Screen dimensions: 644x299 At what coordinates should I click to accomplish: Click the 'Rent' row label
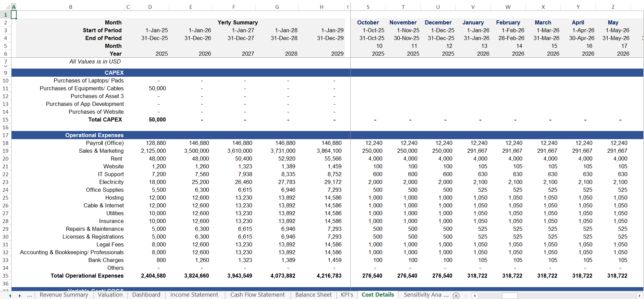coord(116,158)
